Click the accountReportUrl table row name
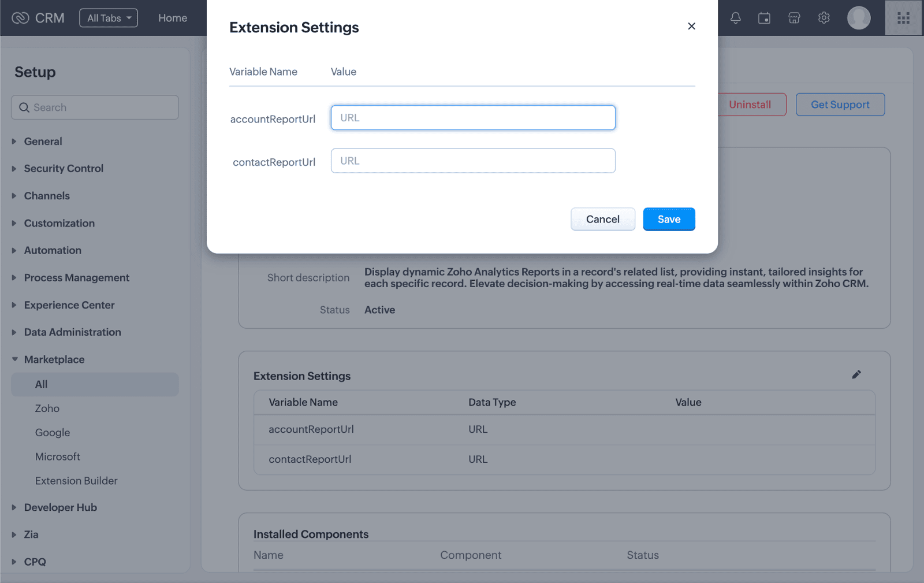This screenshot has height=583, width=924. point(311,429)
